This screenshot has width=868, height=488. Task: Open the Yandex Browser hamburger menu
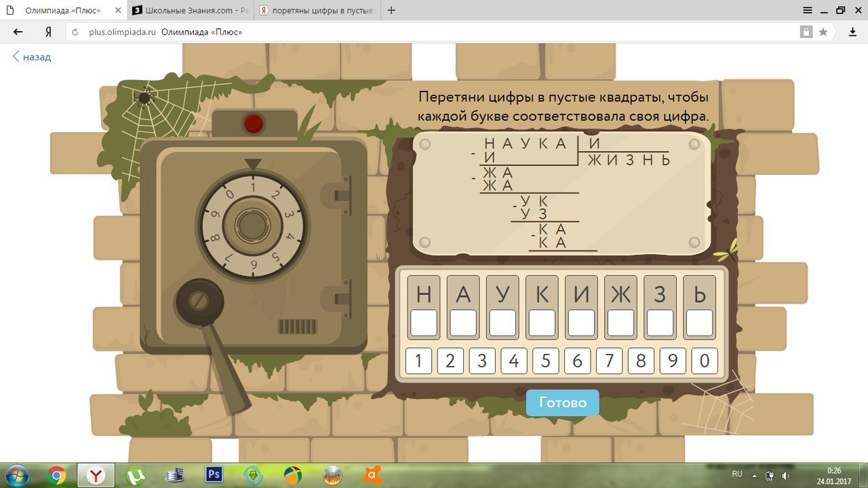pos(808,10)
